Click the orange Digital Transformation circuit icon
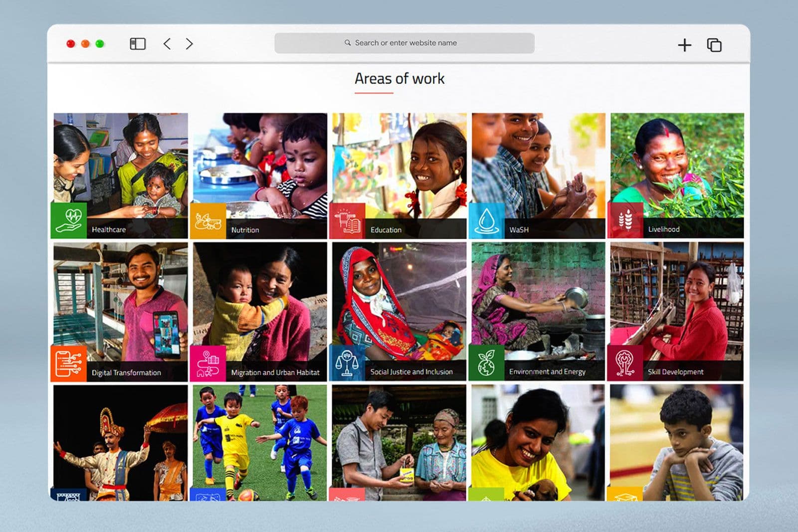Image resolution: width=798 pixels, height=532 pixels. tap(69, 363)
